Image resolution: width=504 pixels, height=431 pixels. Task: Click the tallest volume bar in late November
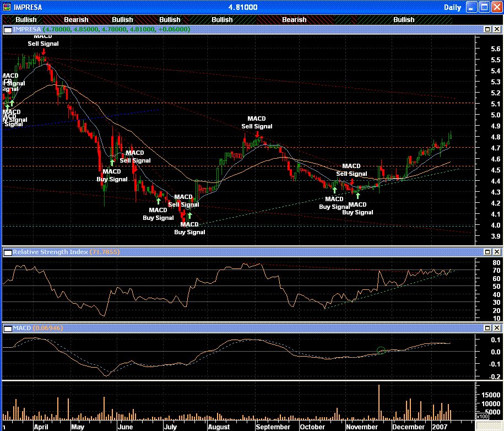(x=379, y=402)
